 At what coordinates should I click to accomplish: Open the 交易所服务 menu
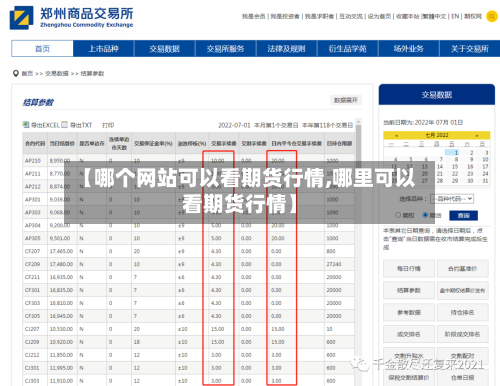pyautogui.click(x=225, y=49)
